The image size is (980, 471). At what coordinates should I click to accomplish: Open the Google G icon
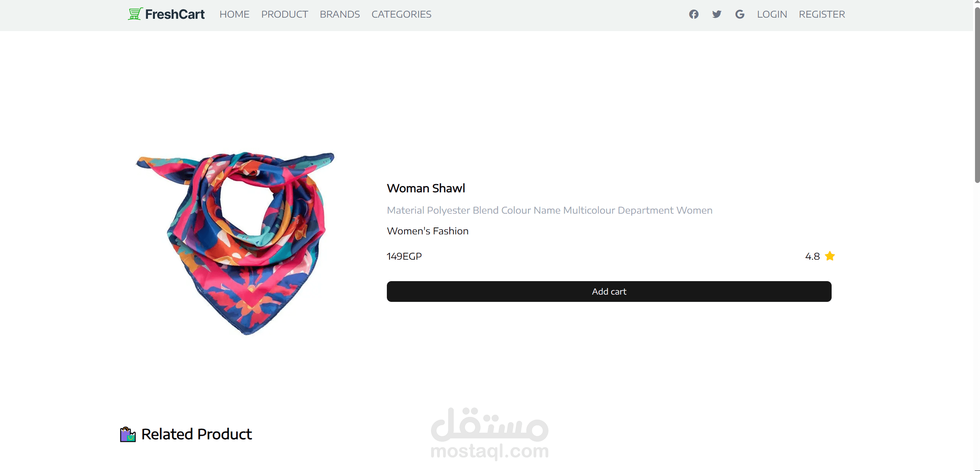[740, 14]
